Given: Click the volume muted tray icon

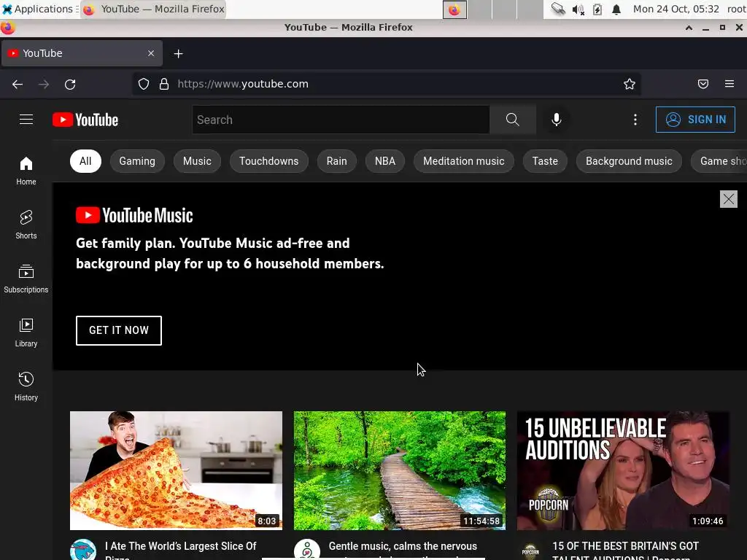Looking at the screenshot, I should tap(578, 9).
